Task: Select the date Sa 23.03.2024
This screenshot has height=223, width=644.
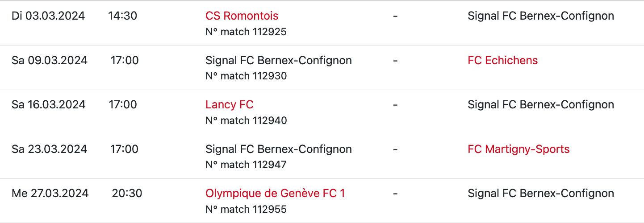Action: coord(49,149)
